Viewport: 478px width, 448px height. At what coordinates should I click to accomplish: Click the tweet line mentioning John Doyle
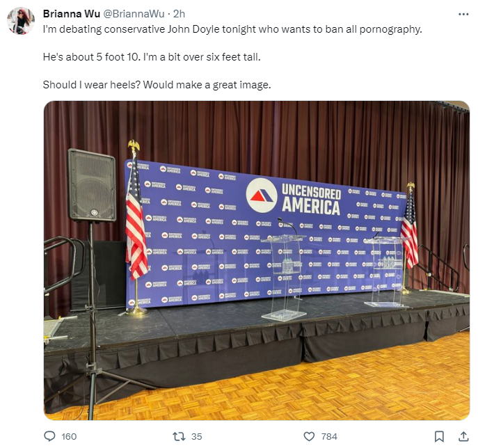(232, 29)
